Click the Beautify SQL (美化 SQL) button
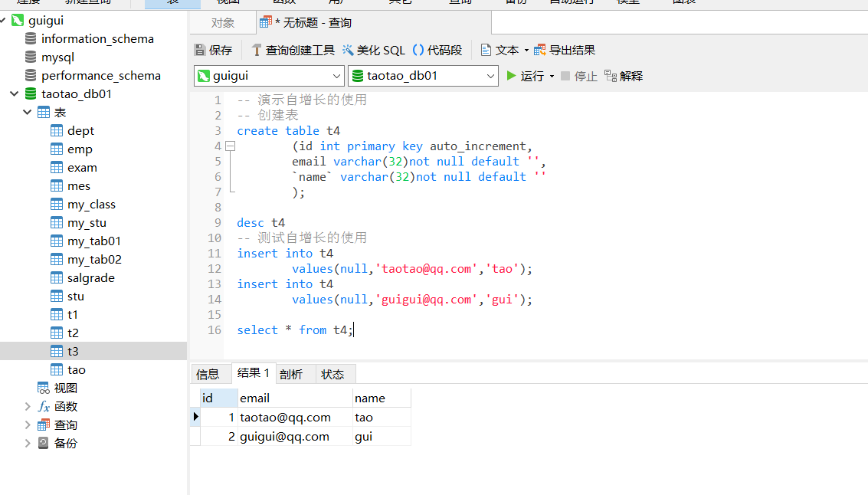This screenshot has height=495, width=868. pyautogui.click(x=374, y=51)
